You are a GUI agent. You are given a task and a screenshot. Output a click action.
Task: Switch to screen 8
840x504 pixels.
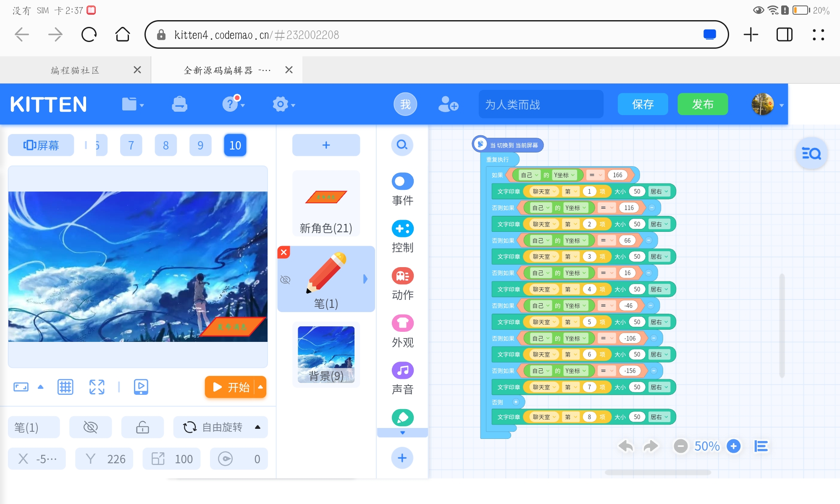point(166,145)
